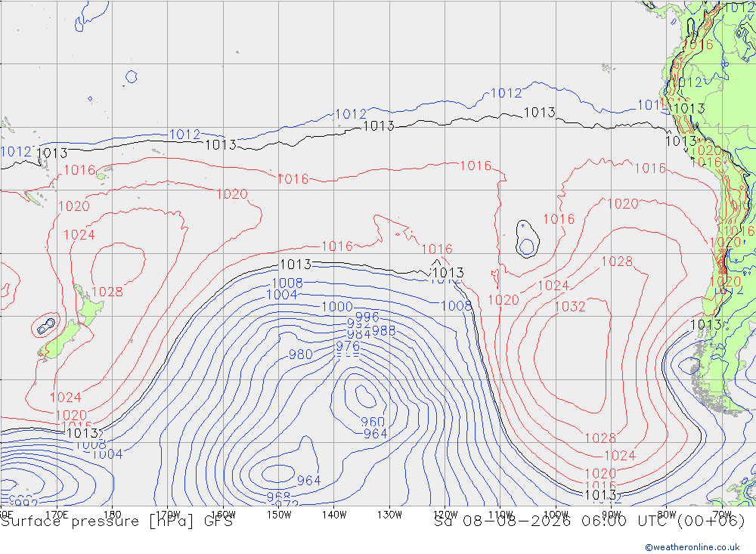
Task: Click the 1024 label directly below 1020 west of New Zealand
Action: pos(79,235)
